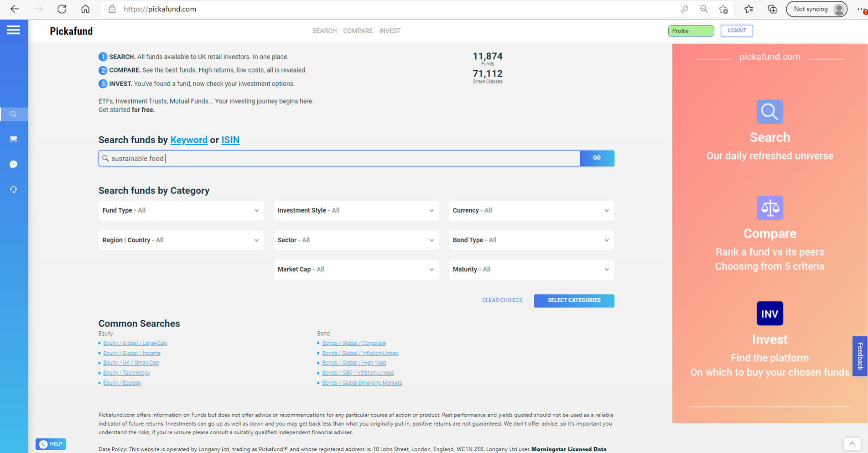This screenshot has height=453, width=868.
Task: Open Equity / Ecology link
Action: (x=122, y=383)
